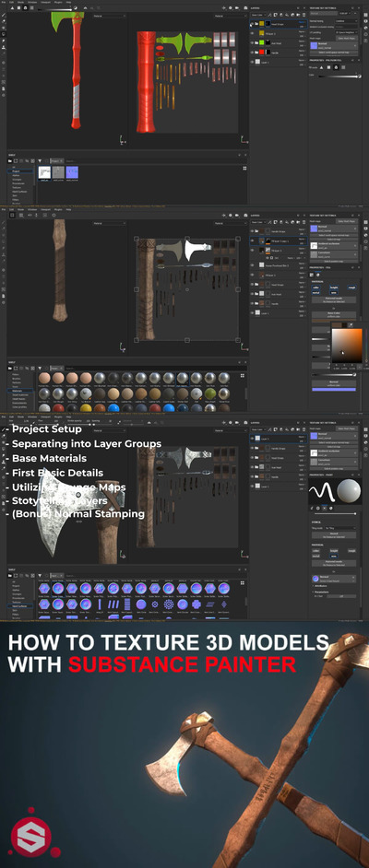Click the shelf filter funnel icon in bottom screenshot
369x868 pixels.
(x=40, y=575)
